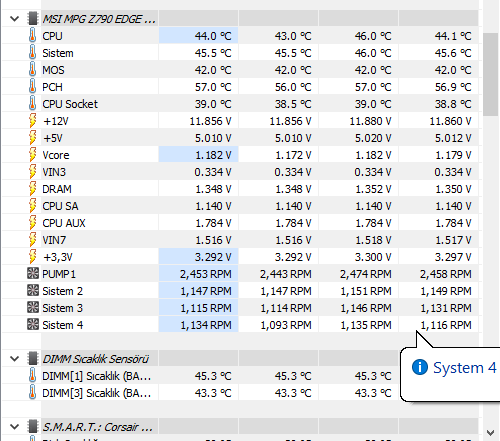Click the info icon in the System 4 tooltip
The width and height of the screenshot is (500, 441).
[x=420, y=367]
